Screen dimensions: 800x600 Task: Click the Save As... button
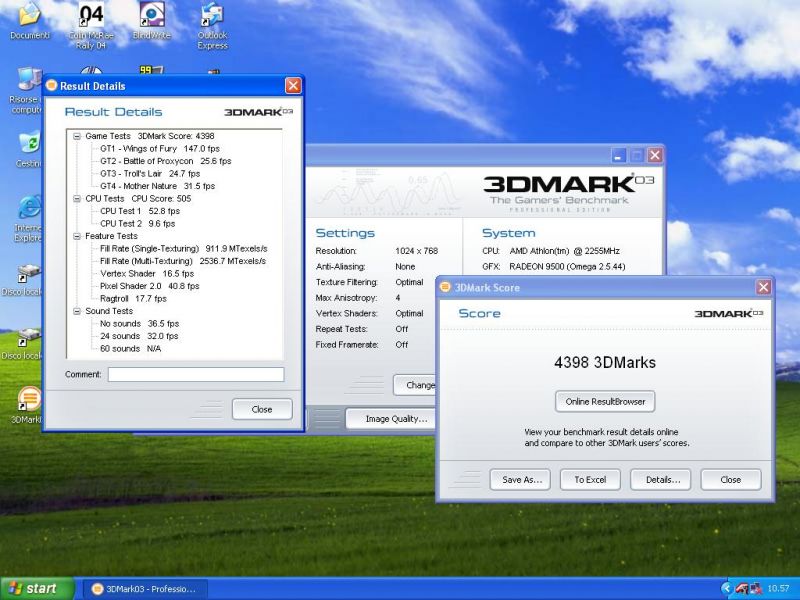[x=520, y=480]
